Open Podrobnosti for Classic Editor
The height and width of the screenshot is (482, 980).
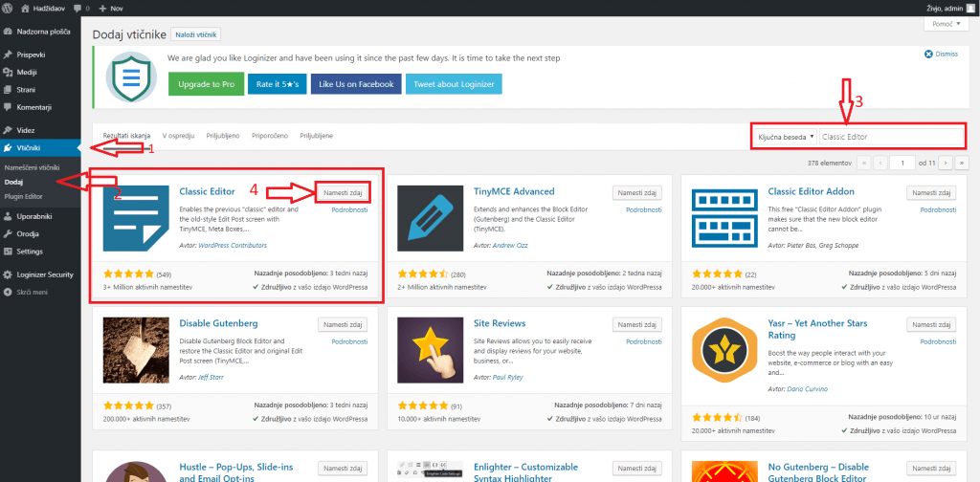click(349, 209)
